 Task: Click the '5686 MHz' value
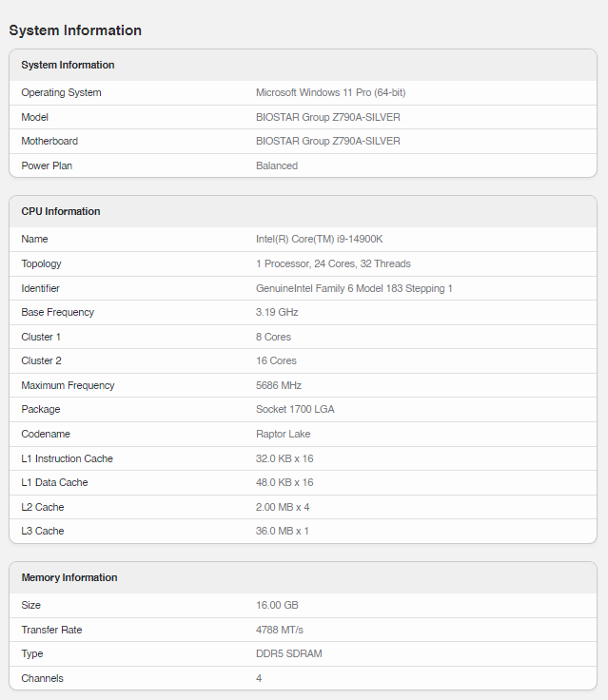tap(279, 385)
